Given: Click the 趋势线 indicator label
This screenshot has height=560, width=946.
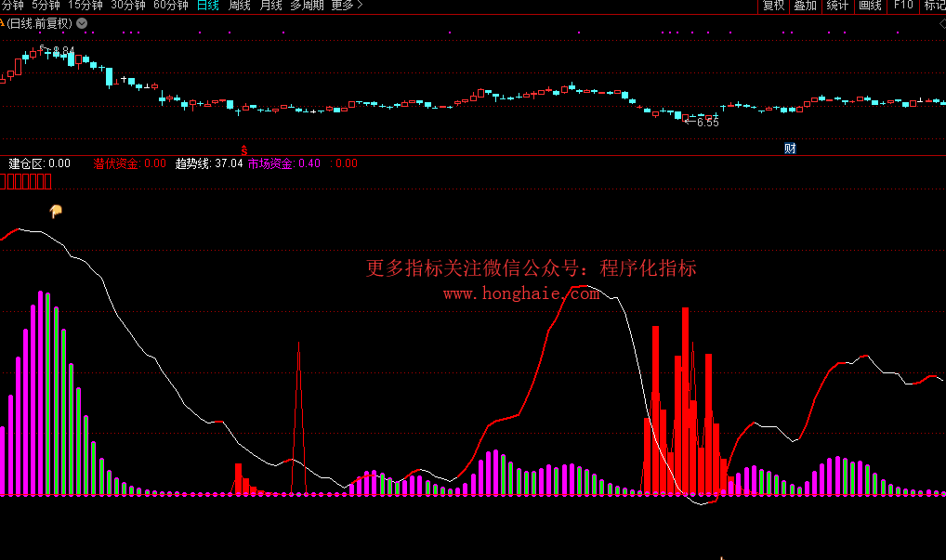Looking at the screenshot, I should [x=193, y=163].
